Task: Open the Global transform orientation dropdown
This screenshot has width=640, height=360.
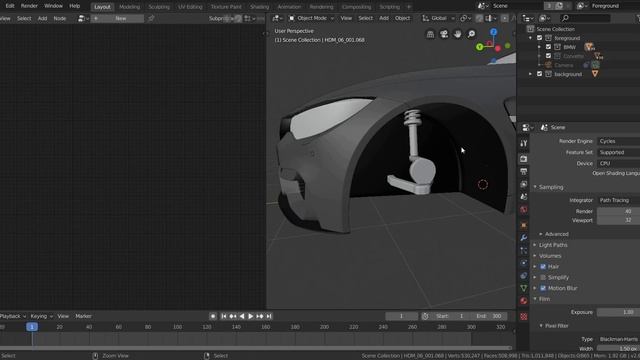Action: pyautogui.click(x=438, y=18)
